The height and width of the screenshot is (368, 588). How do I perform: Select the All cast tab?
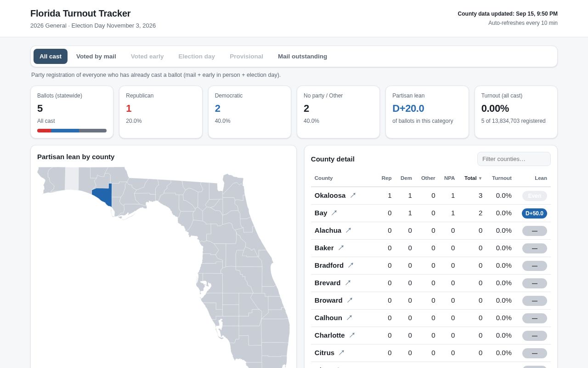pos(51,57)
